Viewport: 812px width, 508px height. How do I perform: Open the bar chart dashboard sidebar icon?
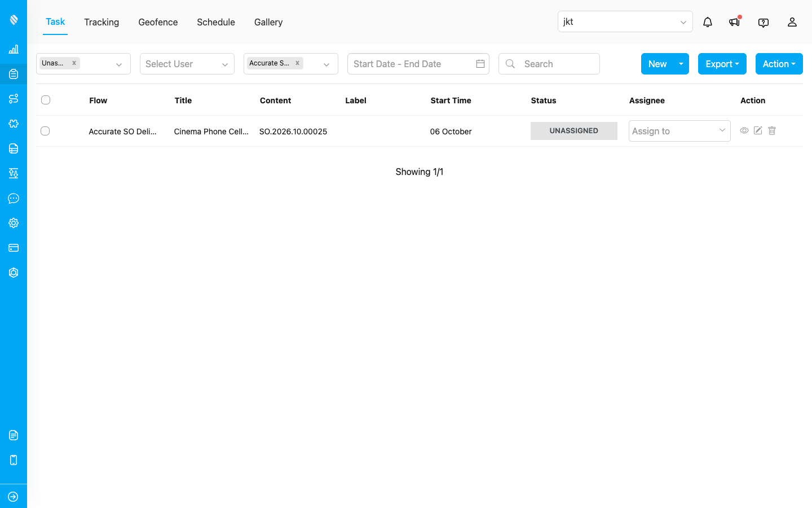[14, 49]
